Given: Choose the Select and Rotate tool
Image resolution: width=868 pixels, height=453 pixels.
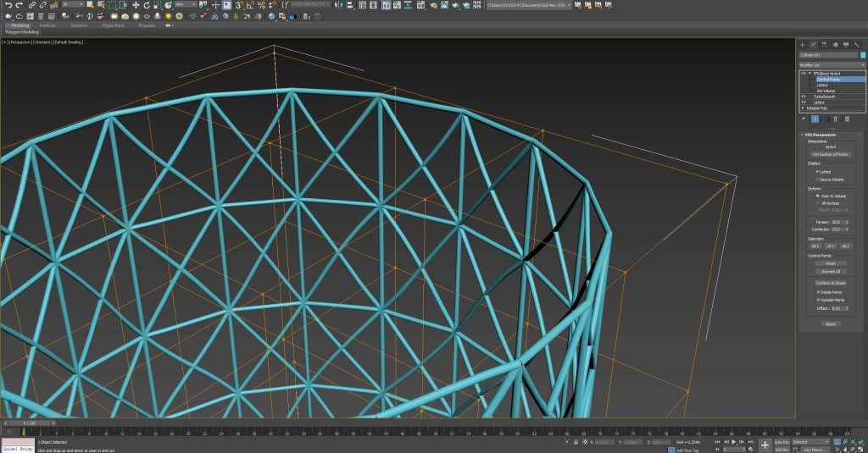Looking at the screenshot, I should (x=147, y=5).
